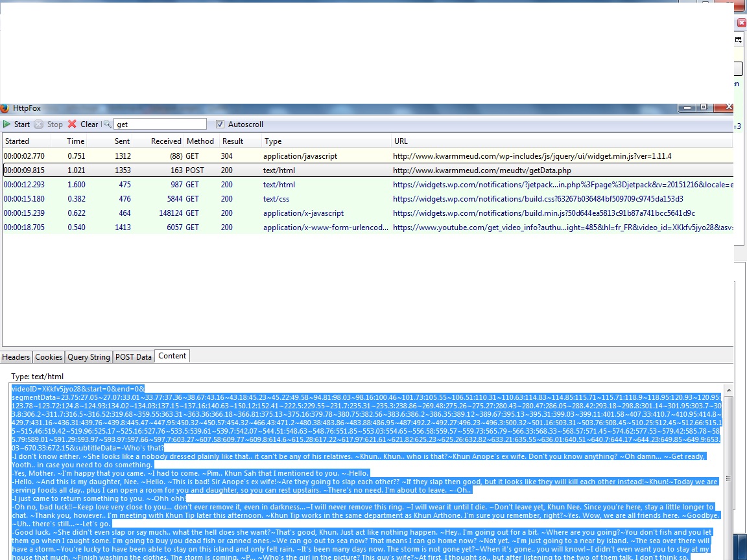
Task: Sort by the URL column header
Action: click(562, 141)
